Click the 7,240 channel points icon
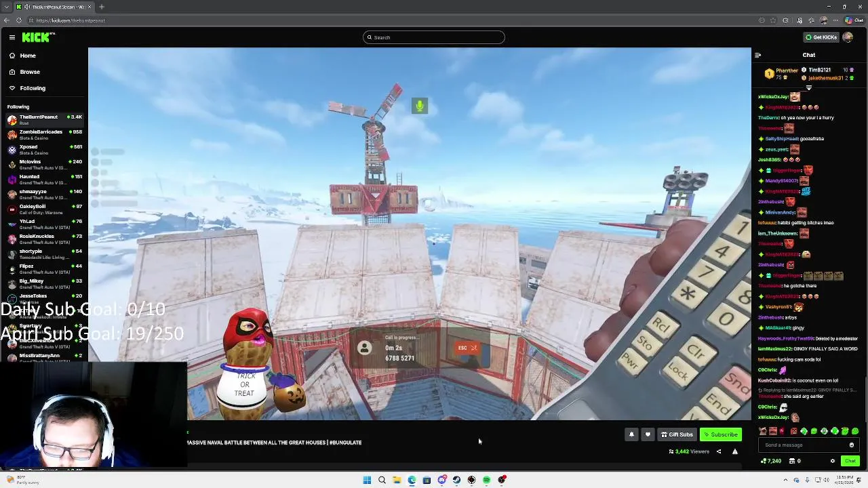The image size is (868, 488). pos(771,461)
